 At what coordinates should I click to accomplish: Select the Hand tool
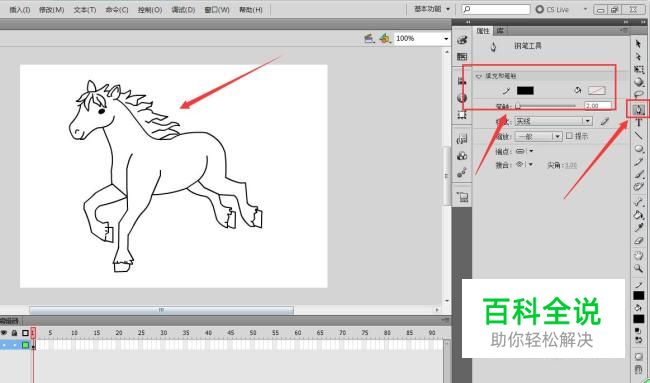pos(639,255)
